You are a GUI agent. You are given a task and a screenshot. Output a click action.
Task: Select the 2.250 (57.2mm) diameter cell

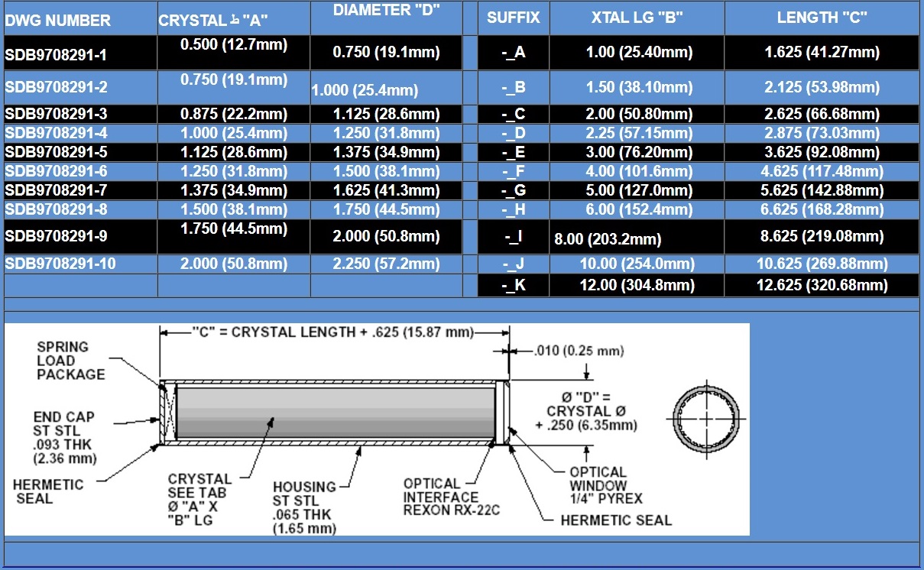pyautogui.click(x=386, y=264)
